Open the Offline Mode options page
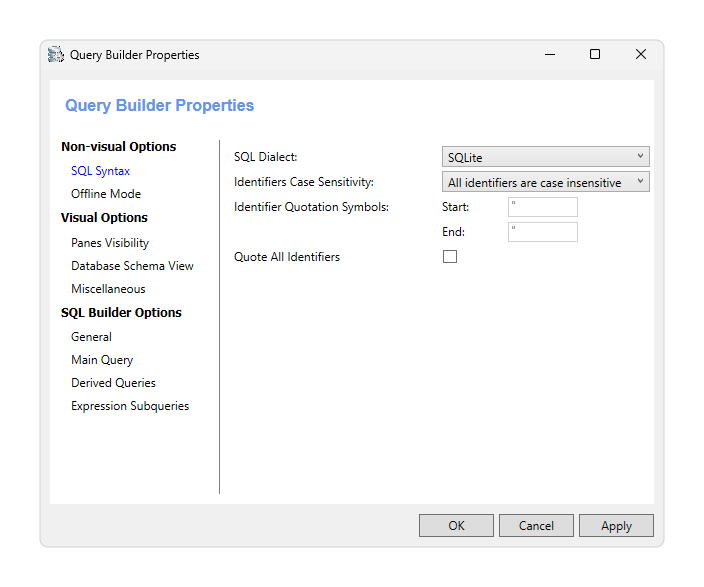The width and height of the screenshot is (704, 587). tap(106, 194)
